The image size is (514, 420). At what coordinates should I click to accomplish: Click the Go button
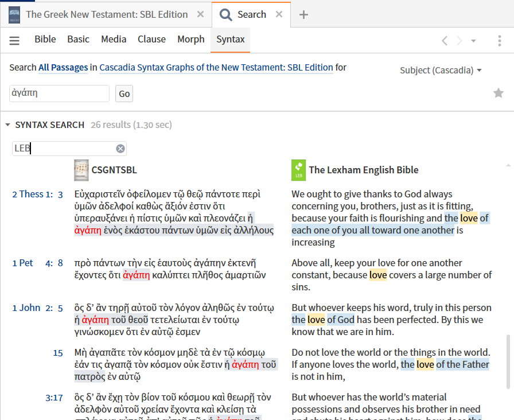pos(124,94)
